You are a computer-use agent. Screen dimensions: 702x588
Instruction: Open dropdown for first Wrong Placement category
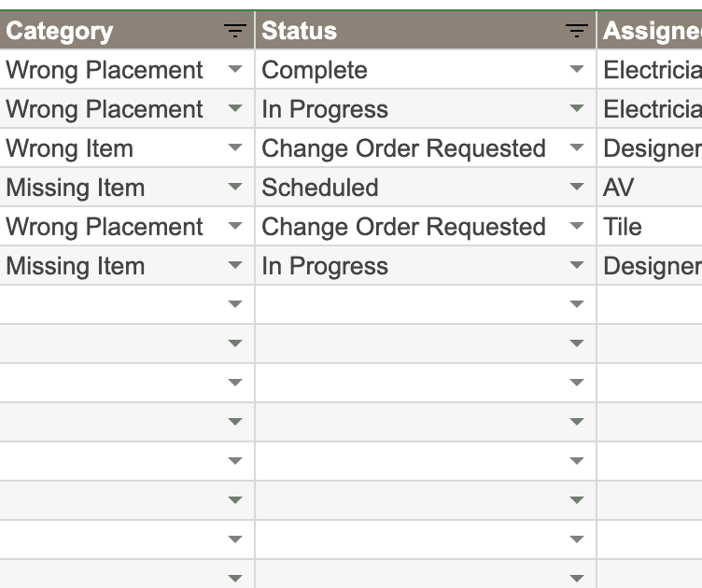coord(235,69)
